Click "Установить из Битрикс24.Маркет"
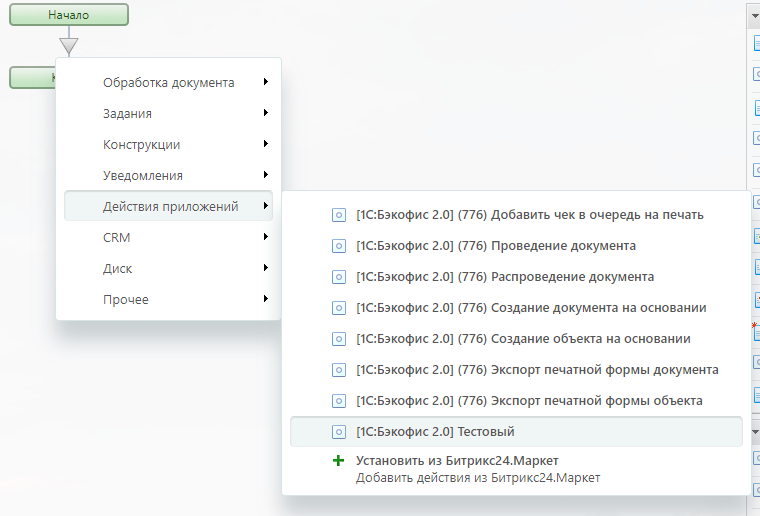 click(457, 460)
